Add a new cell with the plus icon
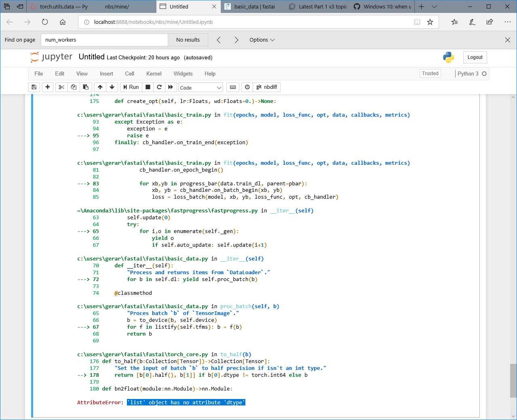The image size is (517, 420). [x=47, y=87]
